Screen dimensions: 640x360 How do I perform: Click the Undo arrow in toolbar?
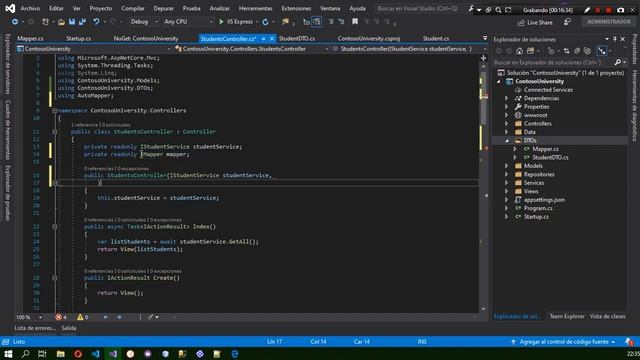coord(96,22)
